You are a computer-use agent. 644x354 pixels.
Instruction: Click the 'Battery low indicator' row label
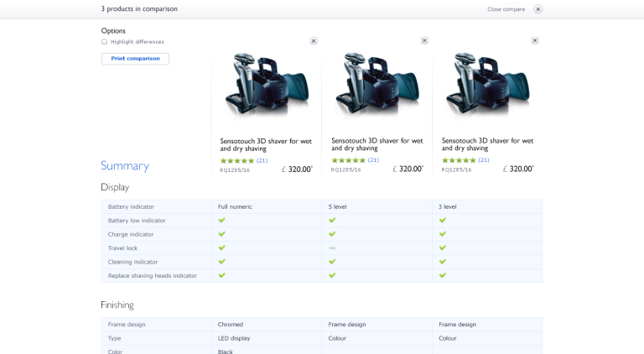point(137,221)
